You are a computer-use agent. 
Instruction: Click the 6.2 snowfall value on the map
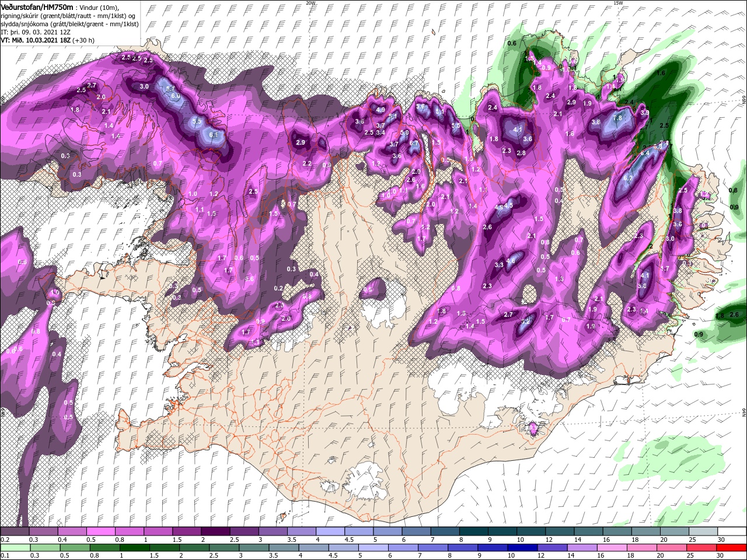pyautogui.click(x=628, y=178)
